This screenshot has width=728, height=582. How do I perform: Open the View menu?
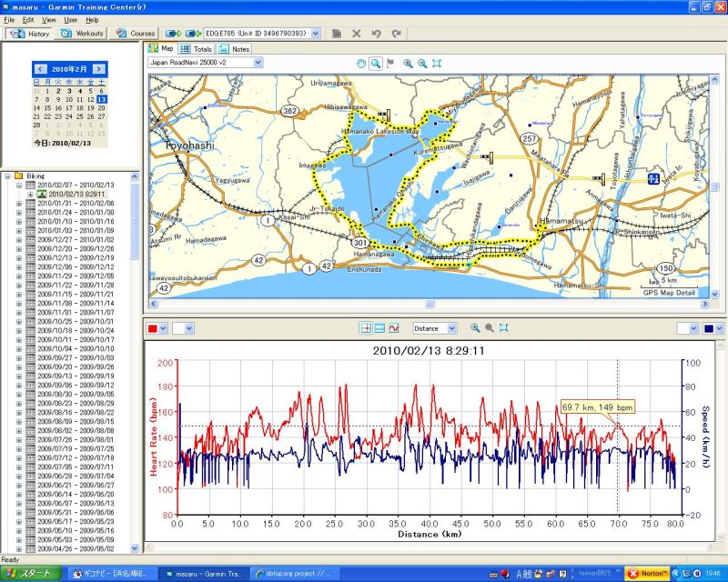tap(49, 20)
